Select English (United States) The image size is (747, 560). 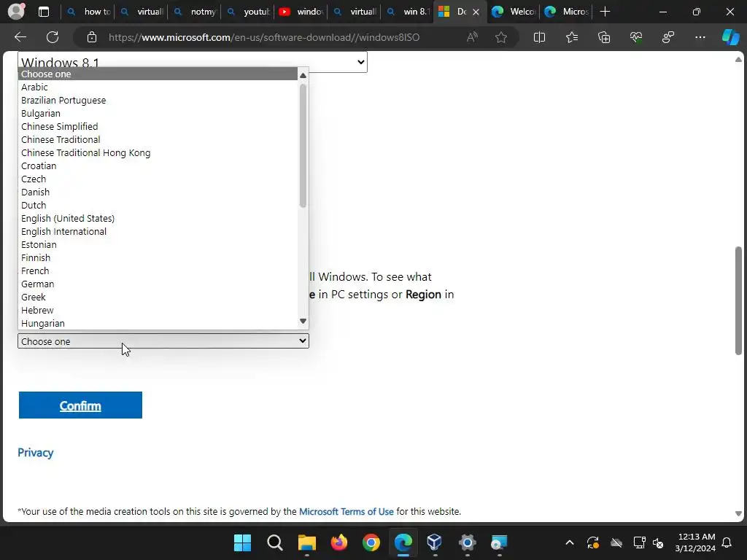point(158,218)
